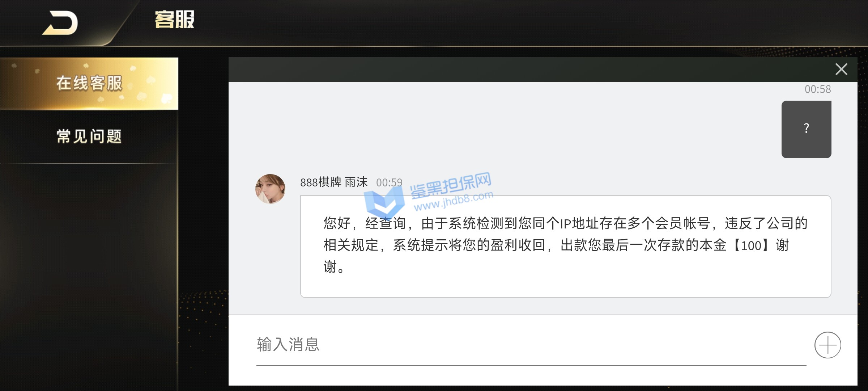868x391 pixels.
Task: Click the 客服 page title
Action: (x=175, y=20)
